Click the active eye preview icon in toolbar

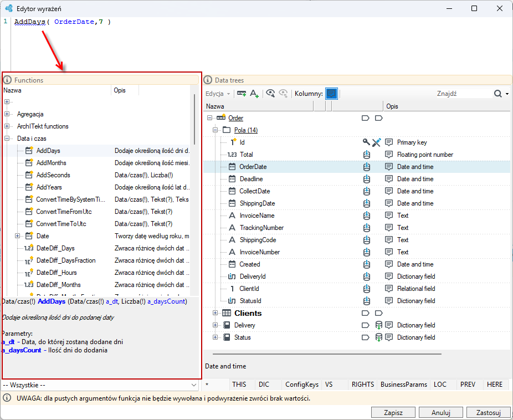pyautogui.click(x=270, y=94)
